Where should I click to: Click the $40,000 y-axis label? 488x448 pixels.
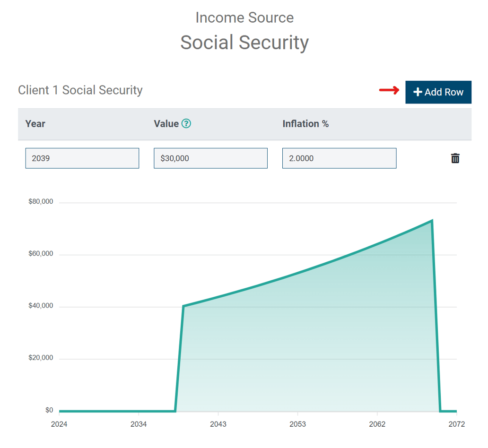click(41, 306)
